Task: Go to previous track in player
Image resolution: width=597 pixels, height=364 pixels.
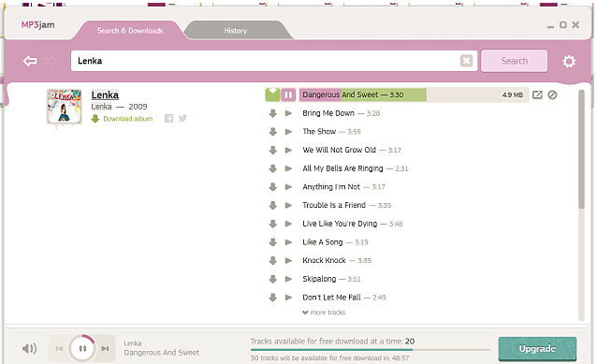Action: (x=59, y=348)
